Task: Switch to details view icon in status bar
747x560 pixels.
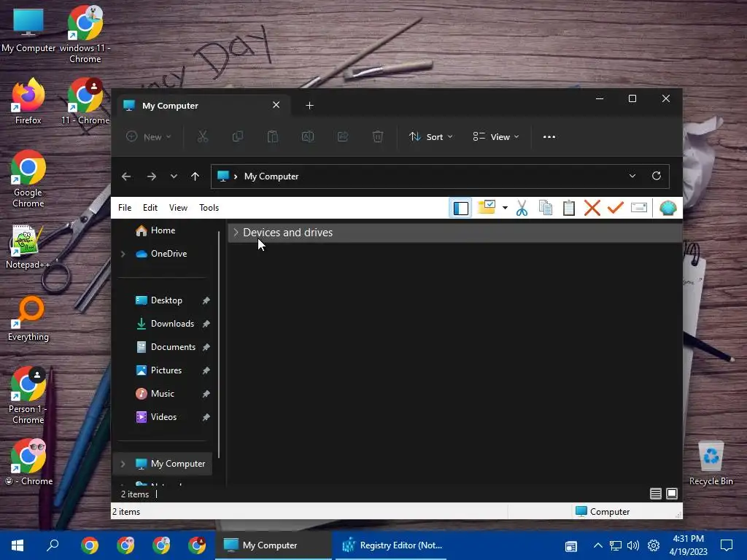Action: pyautogui.click(x=656, y=494)
